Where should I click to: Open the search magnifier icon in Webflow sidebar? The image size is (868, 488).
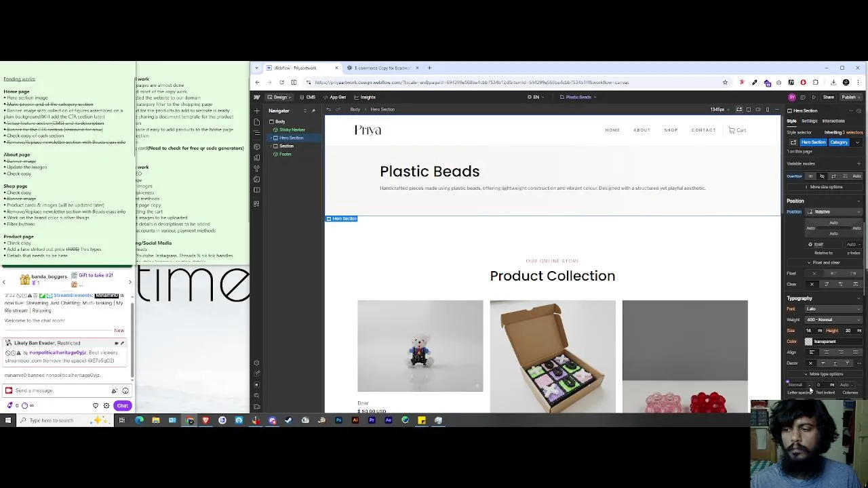pyautogui.click(x=256, y=395)
